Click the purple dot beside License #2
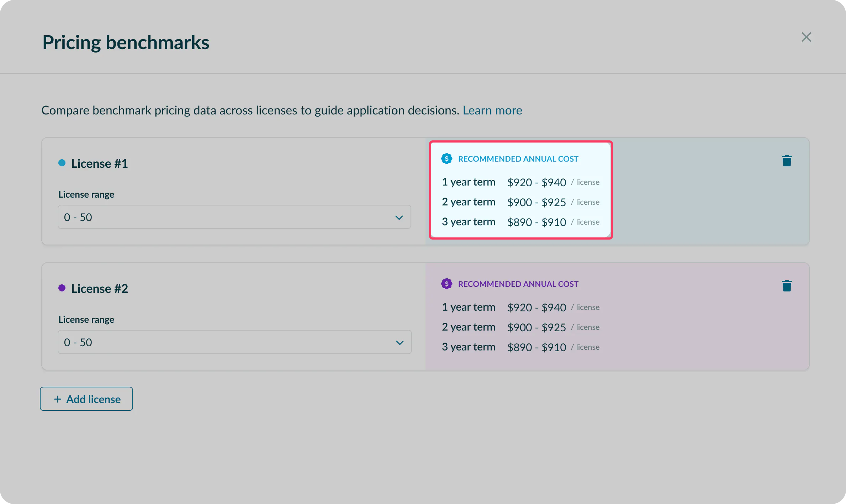Image resolution: width=846 pixels, height=504 pixels. [62, 288]
